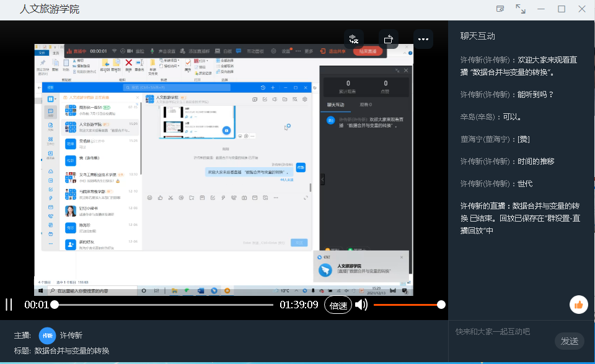Click the window title 人文旅游学院
This screenshot has width=595, height=364.
click(x=50, y=9)
